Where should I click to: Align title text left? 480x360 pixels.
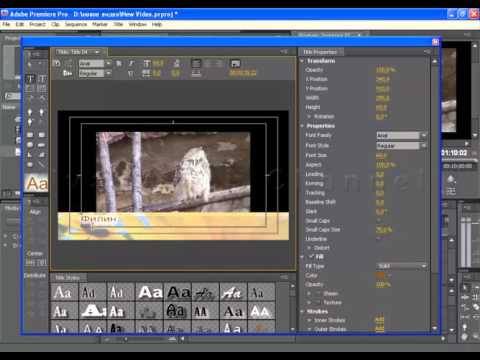coord(196,63)
